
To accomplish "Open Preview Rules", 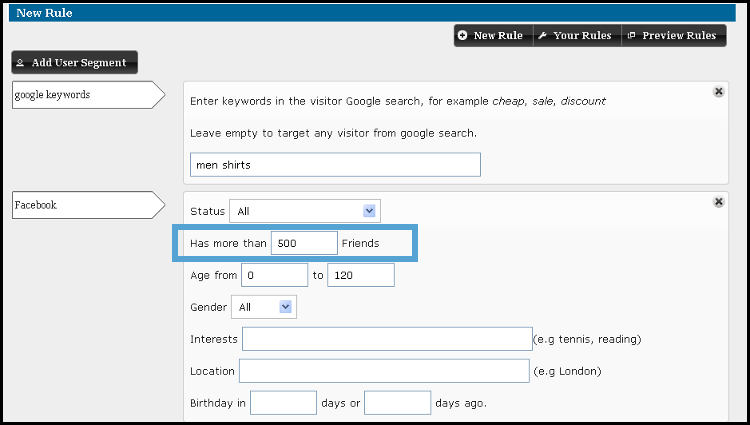I will pyautogui.click(x=673, y=35).
